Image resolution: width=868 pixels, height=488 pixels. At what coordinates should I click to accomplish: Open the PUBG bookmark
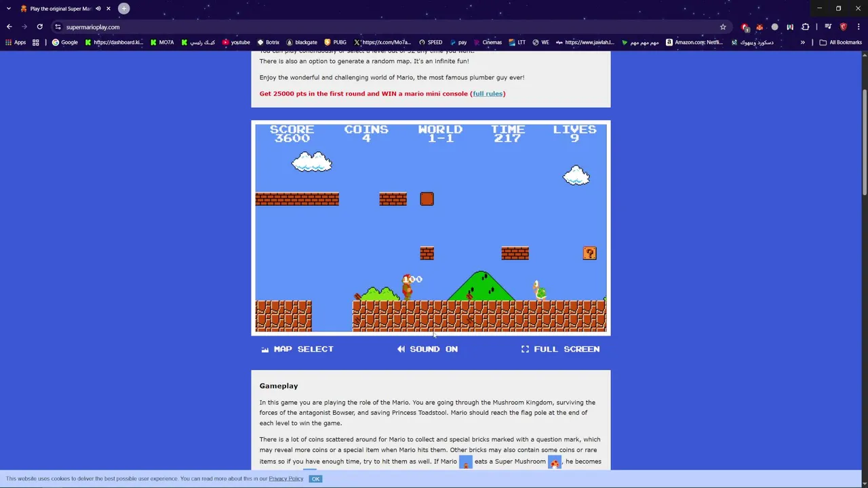point(336,42)
